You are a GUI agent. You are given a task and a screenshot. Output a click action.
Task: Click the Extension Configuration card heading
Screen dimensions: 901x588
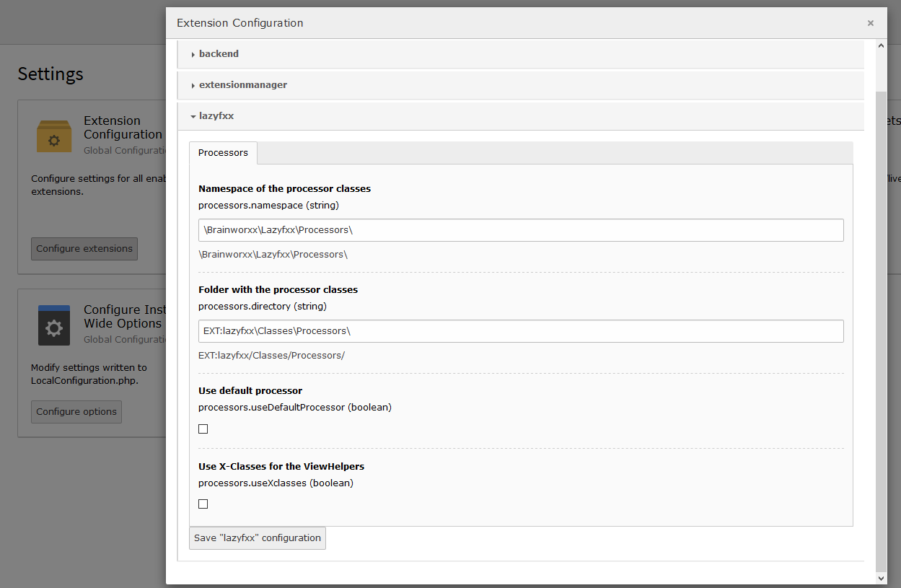click(x=123, y=128)
